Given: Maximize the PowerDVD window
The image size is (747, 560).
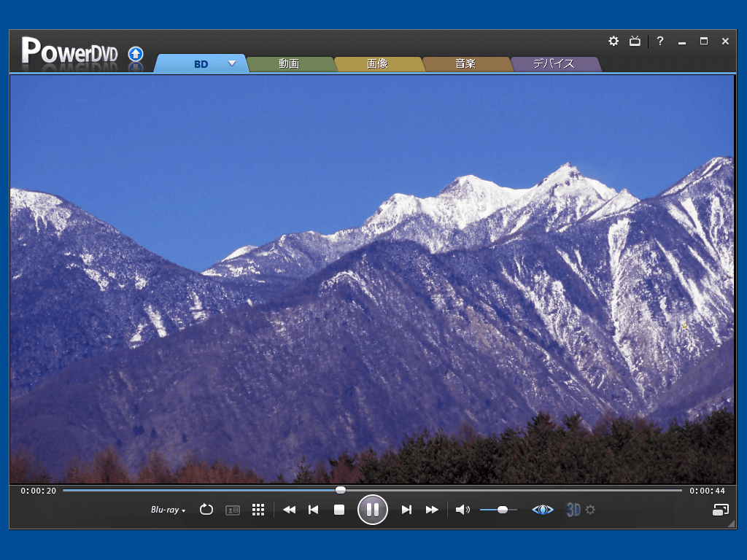Looking at the screenshot, I should click(704, 41).
